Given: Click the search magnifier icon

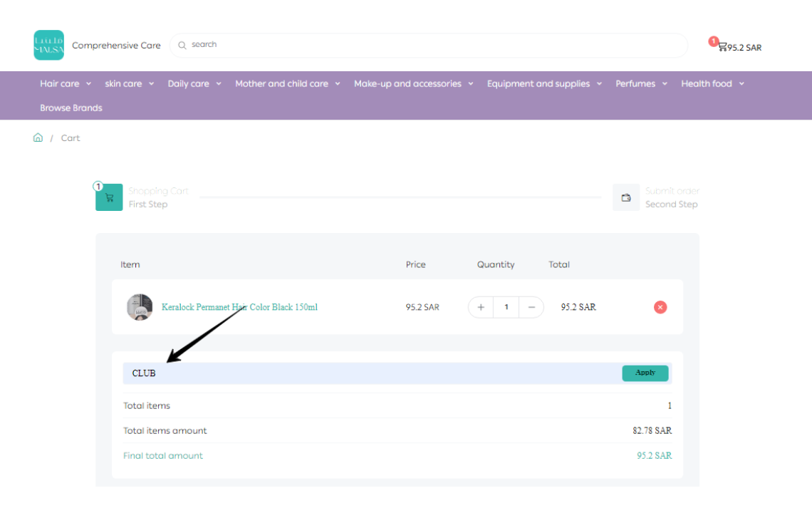Looking at the screenshot, I should [x=182, y=45].
